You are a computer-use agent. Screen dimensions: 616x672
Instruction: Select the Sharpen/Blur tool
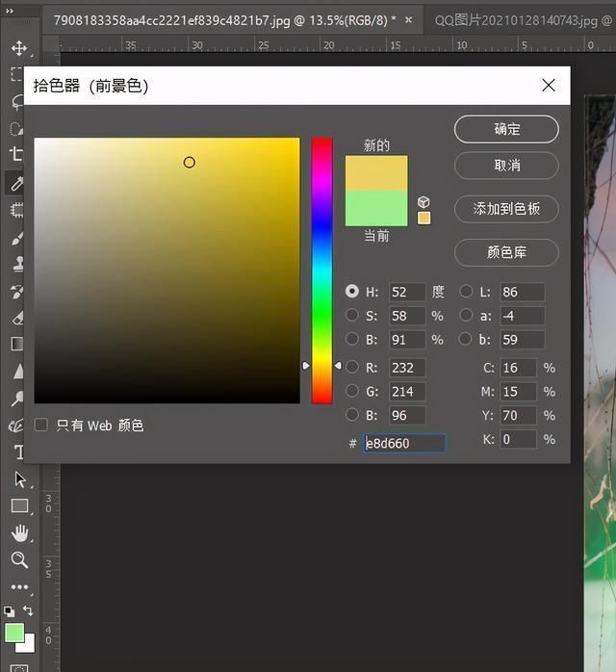tap(18, 372)
